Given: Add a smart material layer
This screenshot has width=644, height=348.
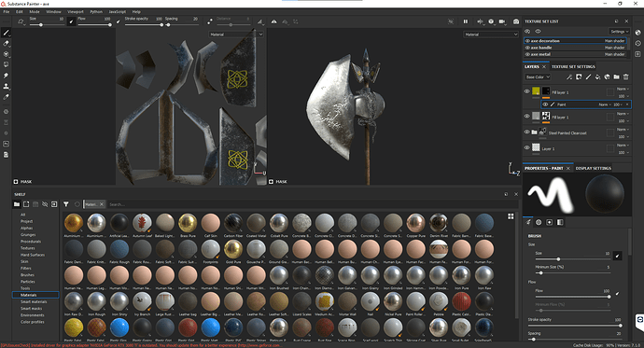Looking at the screenshot, I should tap(607, 77).
